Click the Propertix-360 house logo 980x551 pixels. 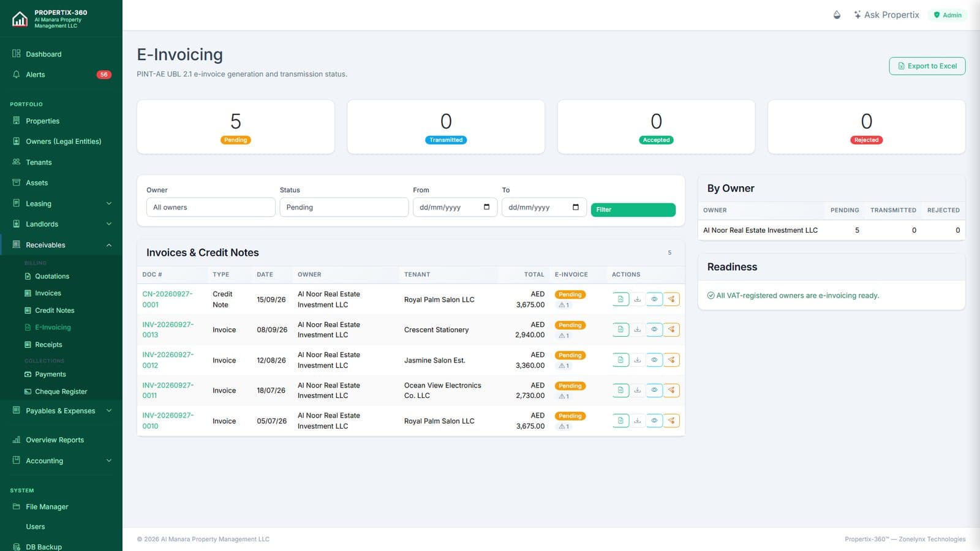point(20,19)
